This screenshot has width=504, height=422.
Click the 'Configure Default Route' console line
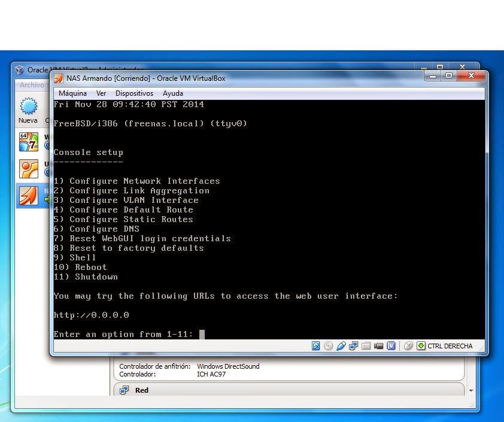[123, 210]
